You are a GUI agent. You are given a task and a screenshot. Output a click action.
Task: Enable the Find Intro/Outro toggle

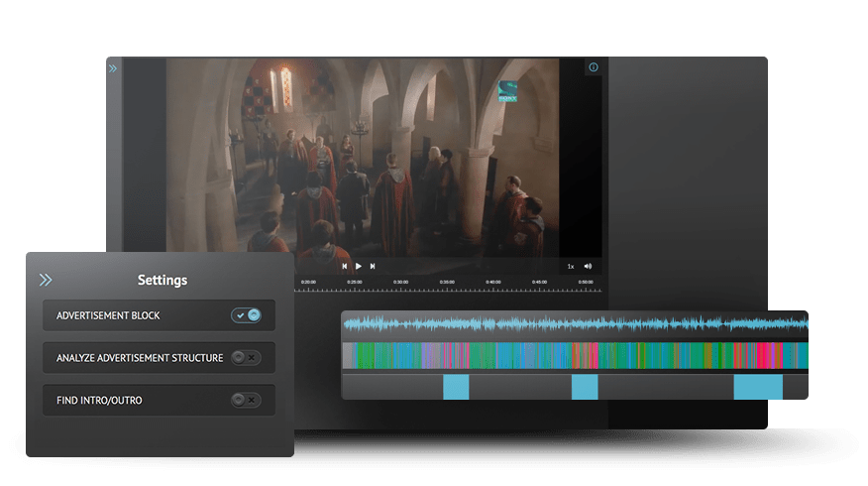(246, 400)
